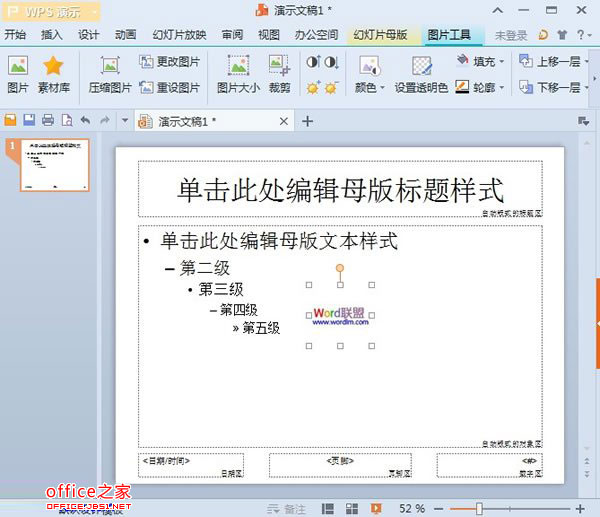Click the <#> slide number placeholder
The width and height of the screenshot is (600, 517).
(x=489, y=465)
